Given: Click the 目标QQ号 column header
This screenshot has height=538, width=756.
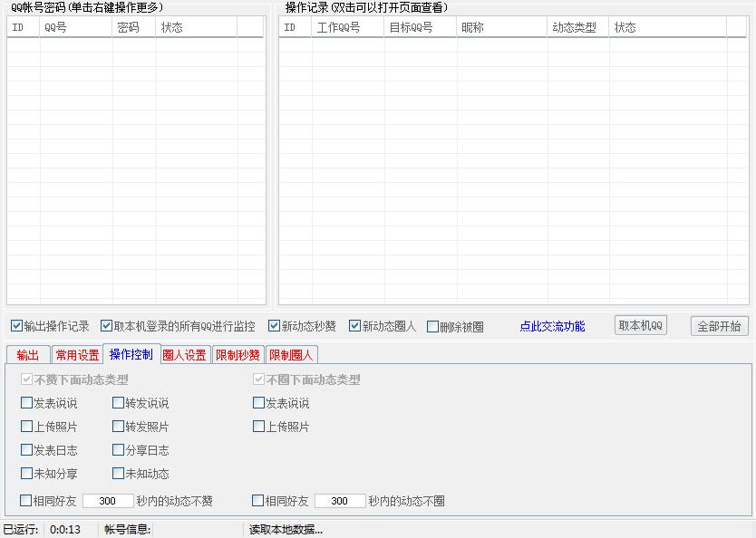Looking at the screenshot, I should point(420,27).
